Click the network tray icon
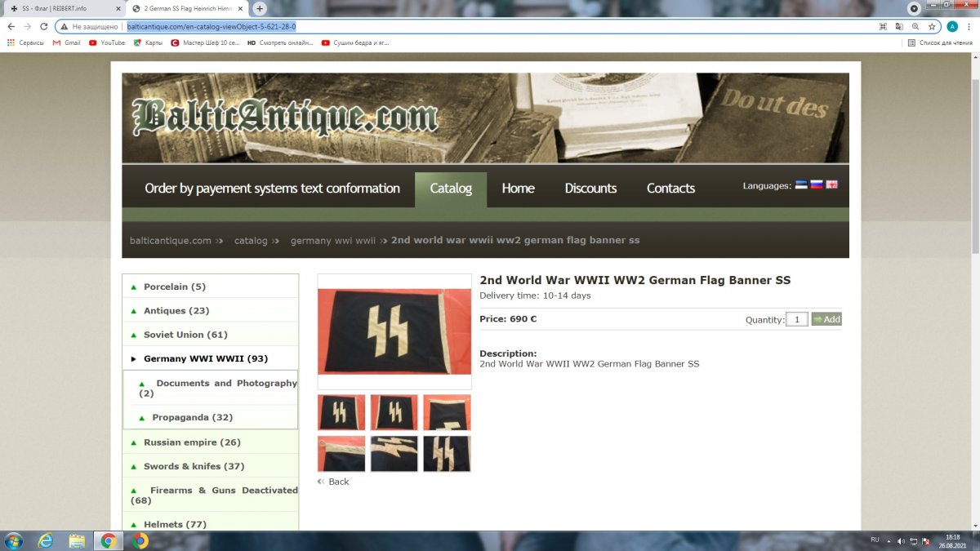This screenshot has width=980, height=551. pos(914,540)
